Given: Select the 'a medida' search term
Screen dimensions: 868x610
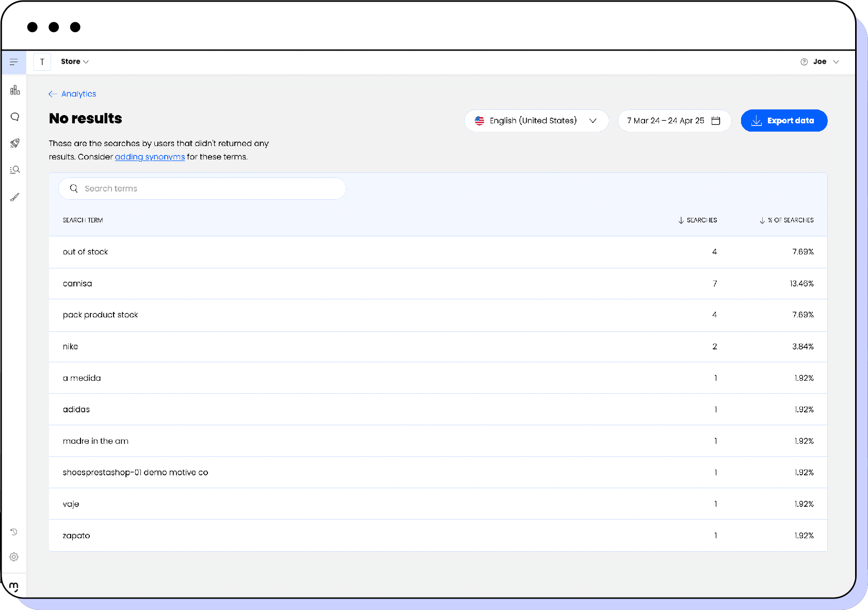Looking at the screenshot, I should [82, 378].
